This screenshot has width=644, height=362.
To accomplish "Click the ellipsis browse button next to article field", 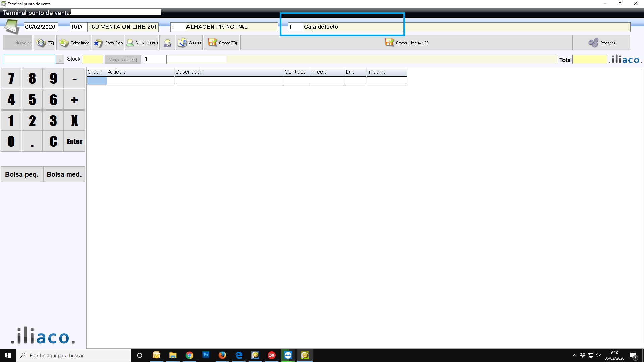I will 60,59.
